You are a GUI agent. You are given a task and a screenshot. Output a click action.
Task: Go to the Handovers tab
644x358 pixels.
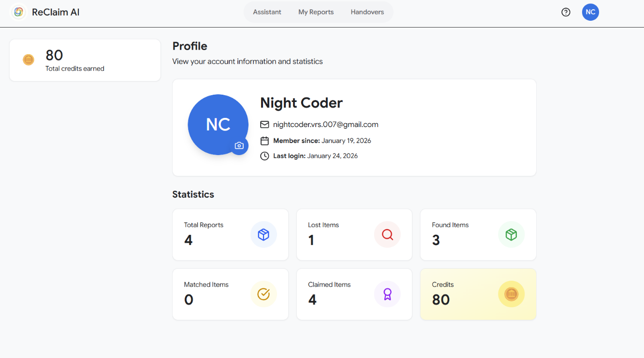click(x=367, y=12)
